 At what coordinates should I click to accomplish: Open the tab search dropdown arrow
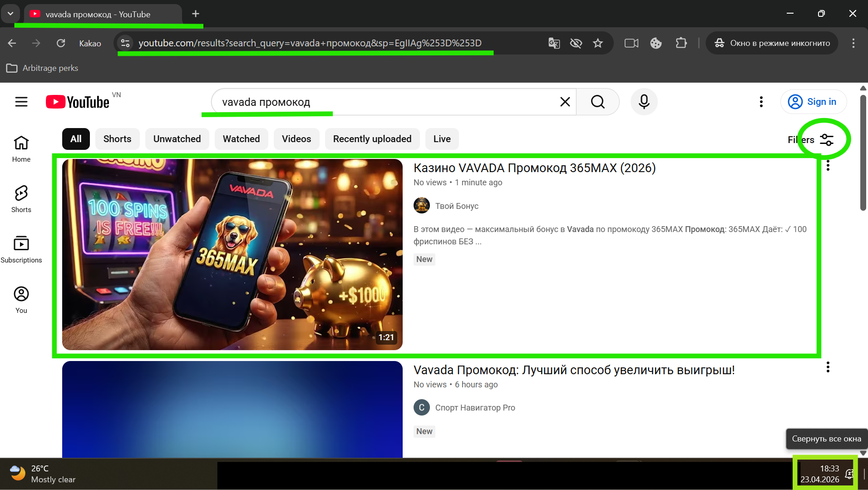tap(10, 14)
